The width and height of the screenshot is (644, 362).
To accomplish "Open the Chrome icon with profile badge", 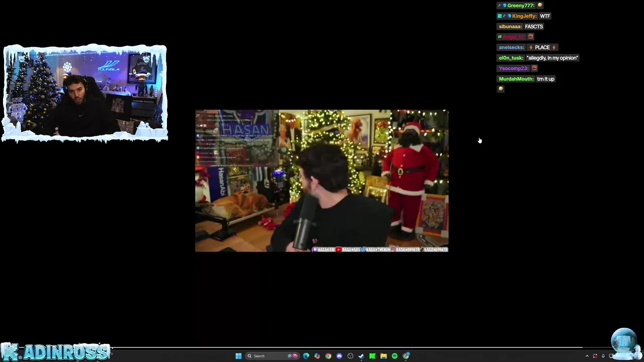I will (406, 356).
